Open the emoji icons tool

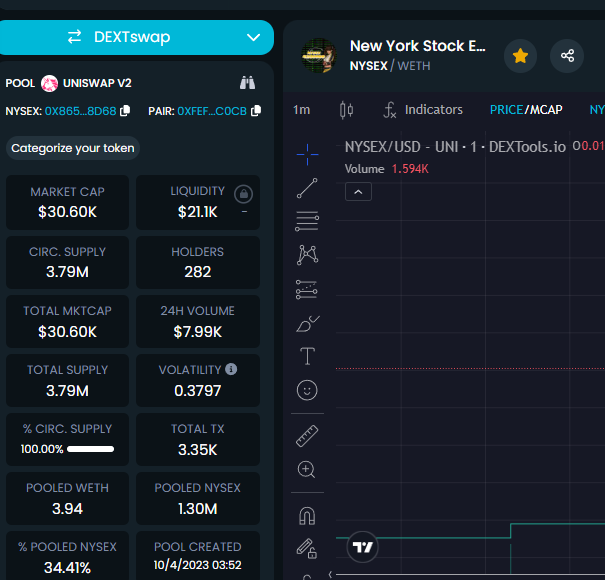pos(307,390)
